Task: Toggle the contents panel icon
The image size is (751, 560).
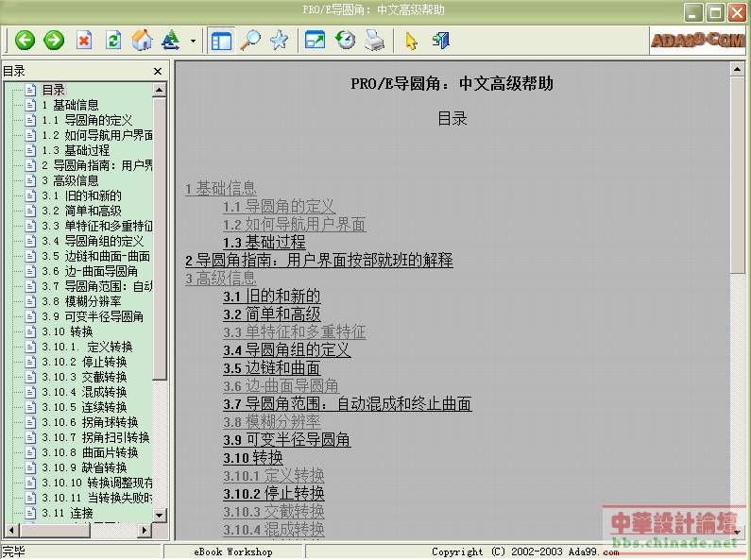Action: (222, 41)
